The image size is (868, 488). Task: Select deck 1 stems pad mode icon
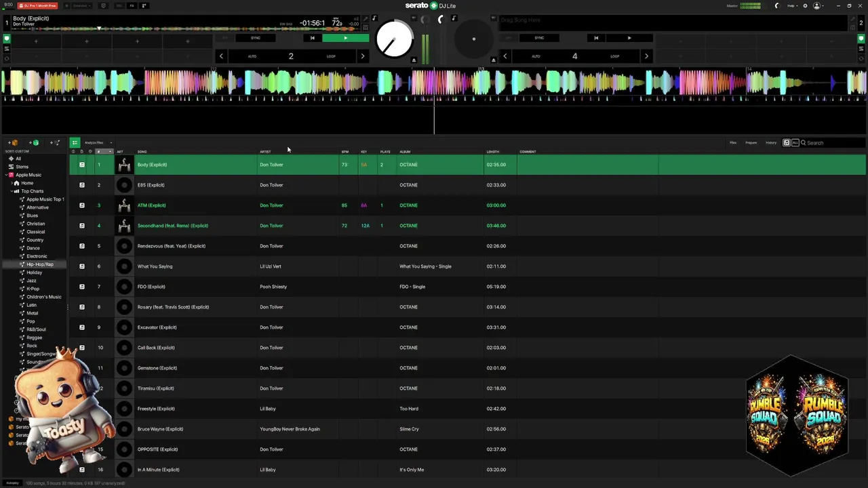7,49
